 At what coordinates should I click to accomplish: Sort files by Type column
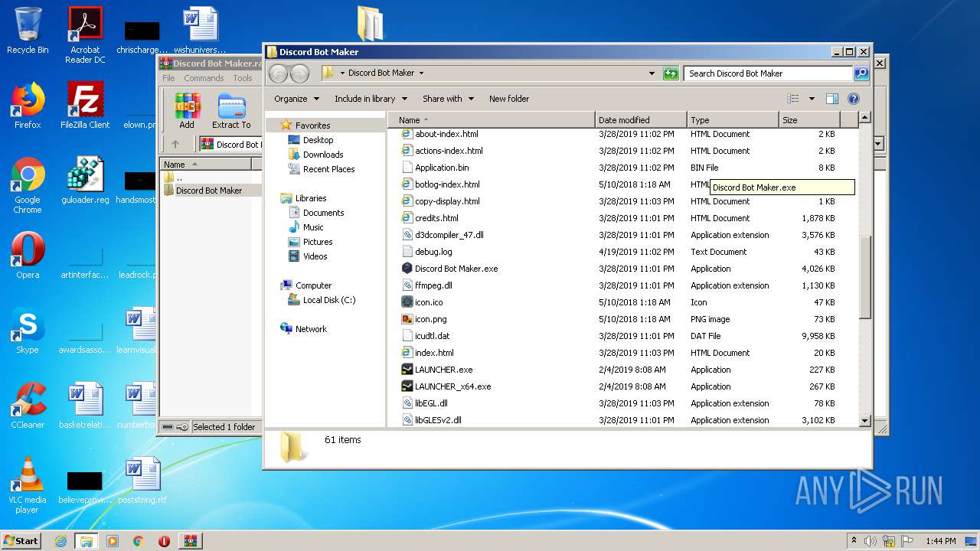point(733,120)
